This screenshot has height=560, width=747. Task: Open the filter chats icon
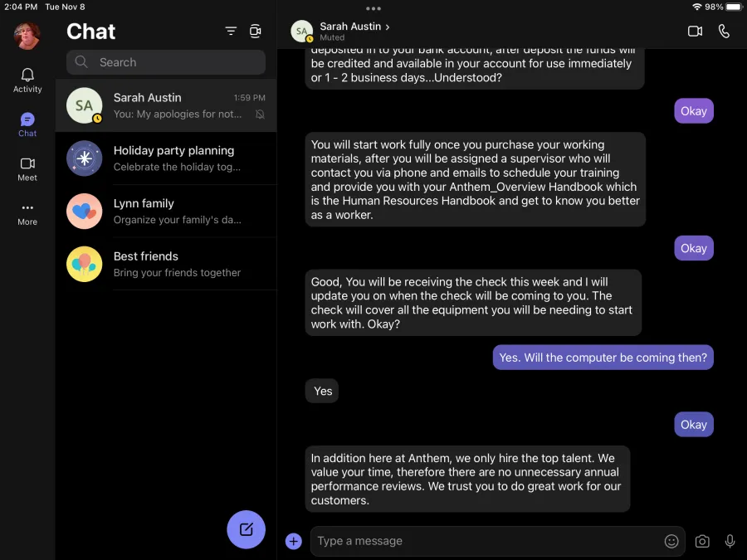point(231,32)
